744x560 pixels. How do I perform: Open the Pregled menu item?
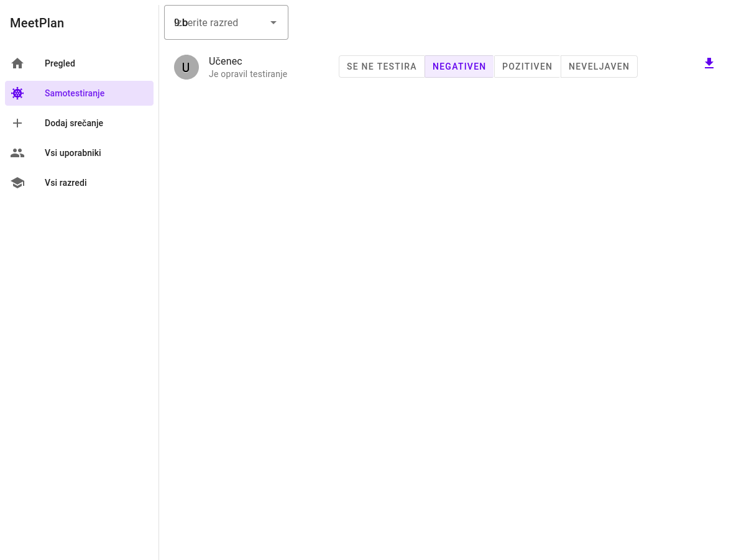(x=79, y=63)
